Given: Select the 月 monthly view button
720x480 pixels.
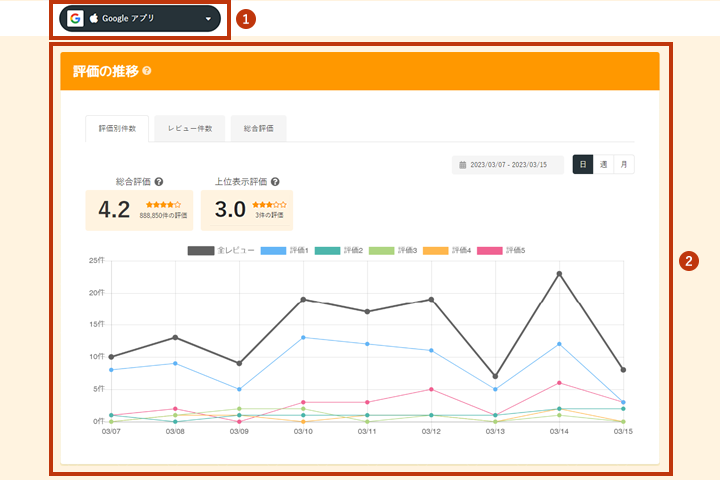Looking at the screenshot, I should coord(624,165).
